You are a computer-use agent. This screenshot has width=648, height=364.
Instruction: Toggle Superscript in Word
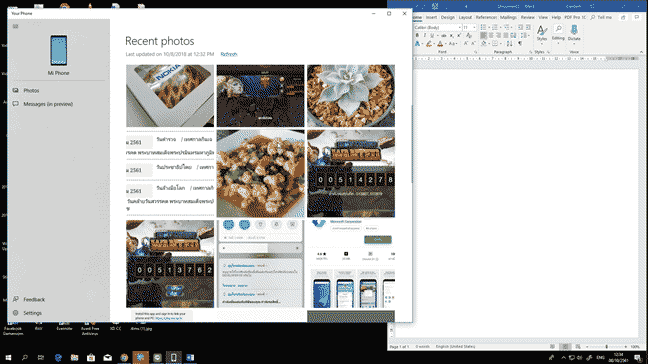point(459,36)
